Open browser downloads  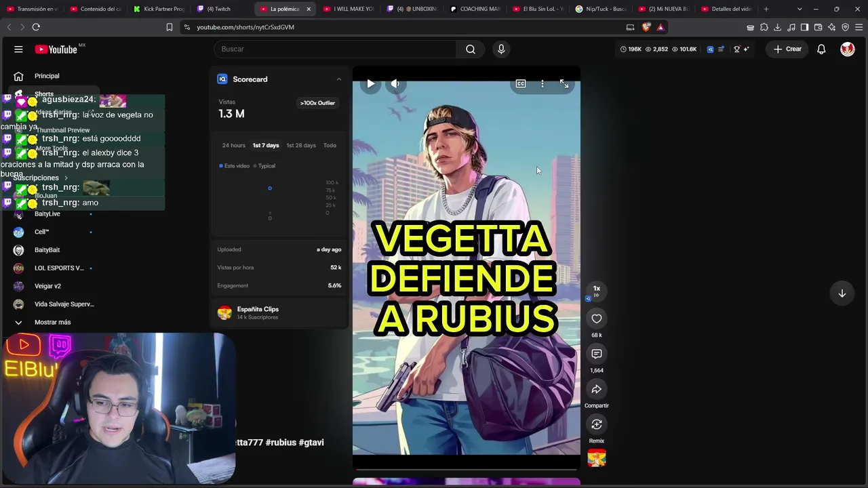coord(778,27)
